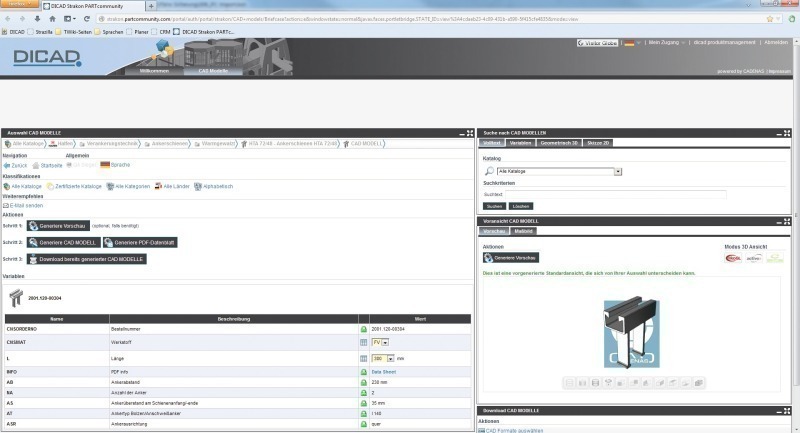
Task: Click the Suchen search button
Action: pos(494,206)
